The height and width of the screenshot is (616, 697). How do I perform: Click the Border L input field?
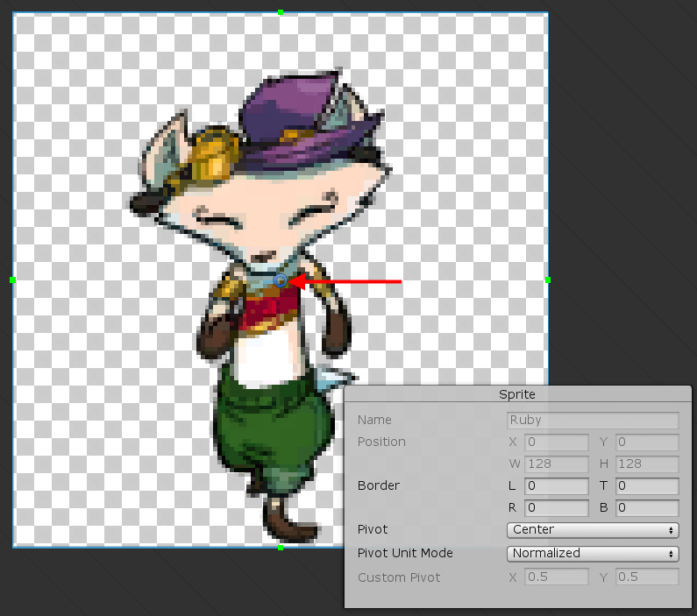(x=556, y=485)
